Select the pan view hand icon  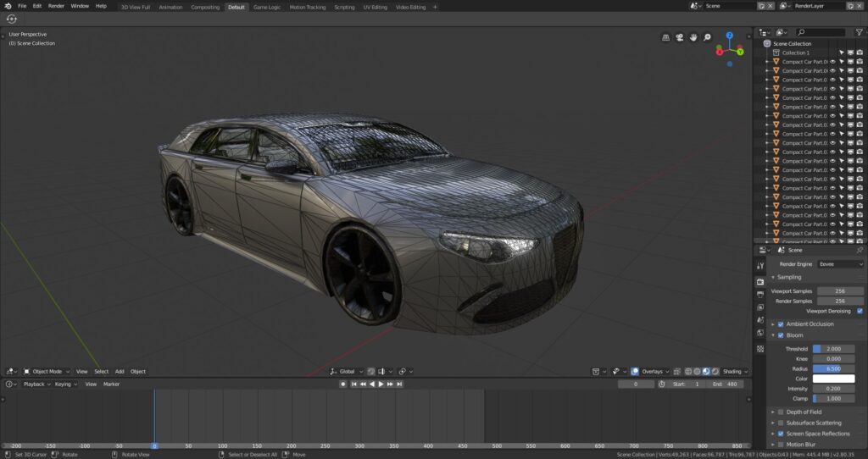693,37
